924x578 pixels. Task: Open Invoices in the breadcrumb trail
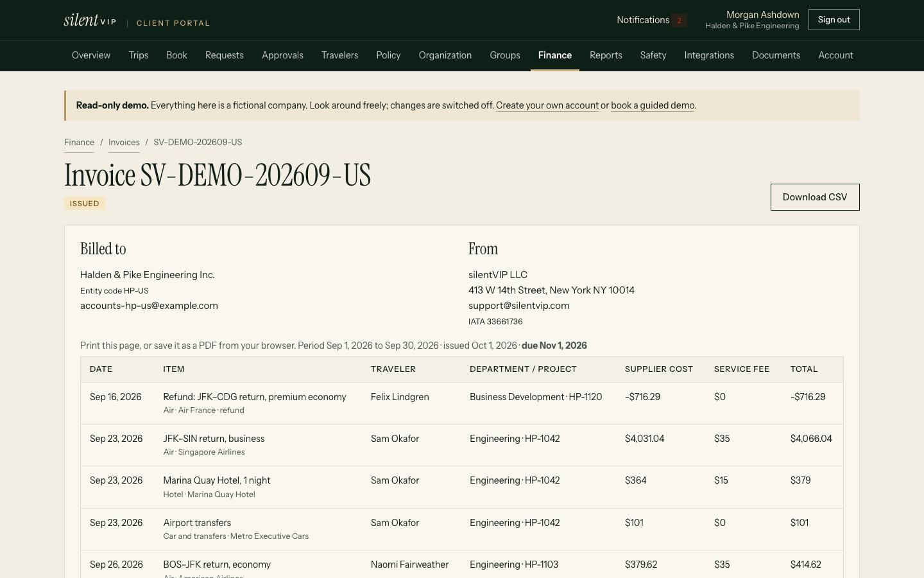[x=124, y=143]
